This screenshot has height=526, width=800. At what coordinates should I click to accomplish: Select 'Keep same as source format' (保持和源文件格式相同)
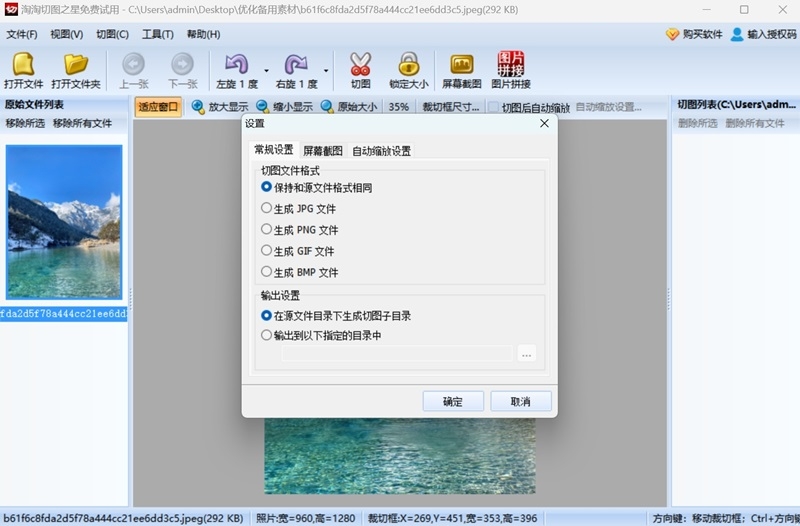[x=316, y=187]
